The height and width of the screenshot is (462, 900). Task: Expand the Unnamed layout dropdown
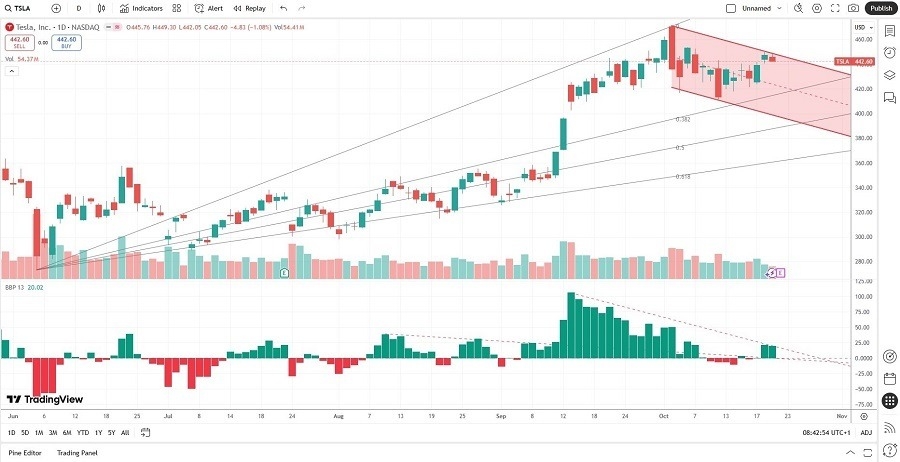(778, 8)
